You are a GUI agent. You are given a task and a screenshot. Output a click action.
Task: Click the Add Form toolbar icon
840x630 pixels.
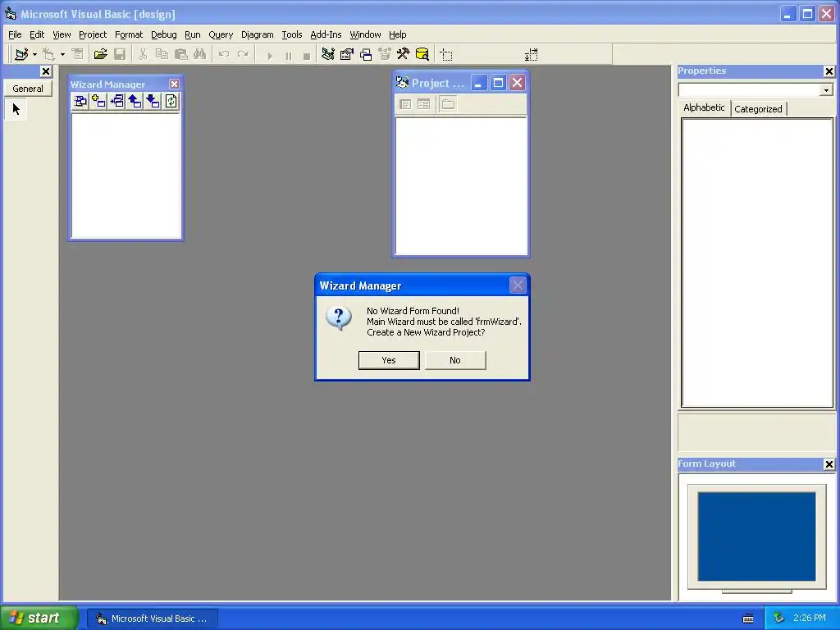(x=48, y=54)
